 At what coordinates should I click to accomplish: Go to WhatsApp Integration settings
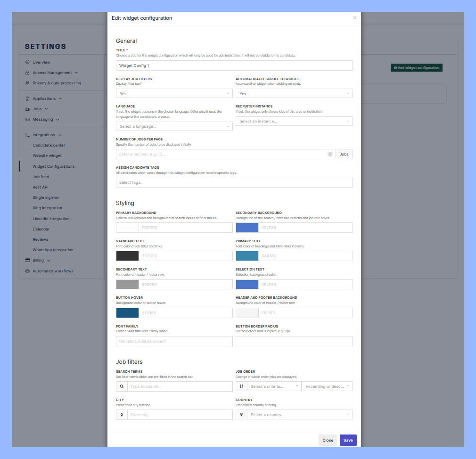click(53, 250)
